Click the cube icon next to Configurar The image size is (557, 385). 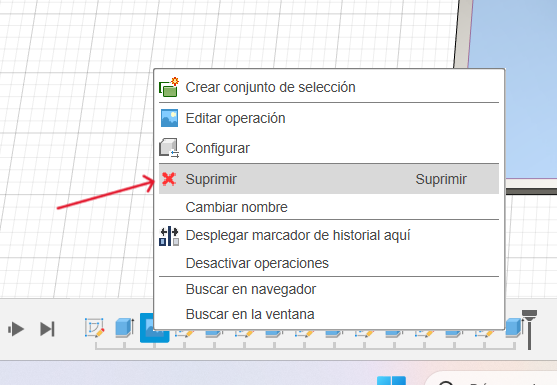tap(169, 148)
